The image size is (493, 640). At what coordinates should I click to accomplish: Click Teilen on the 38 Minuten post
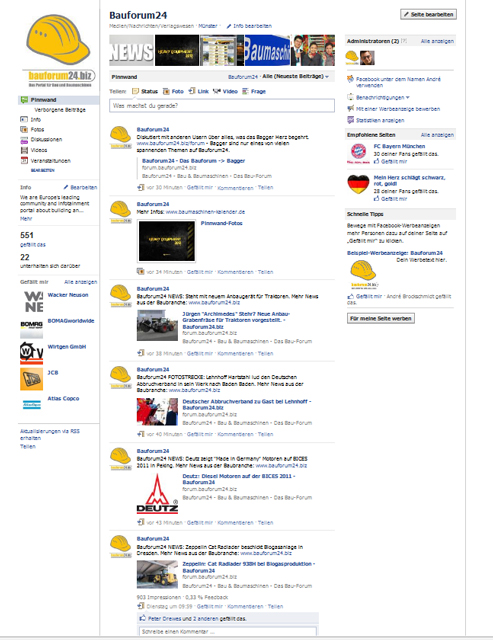click(265, 354)
